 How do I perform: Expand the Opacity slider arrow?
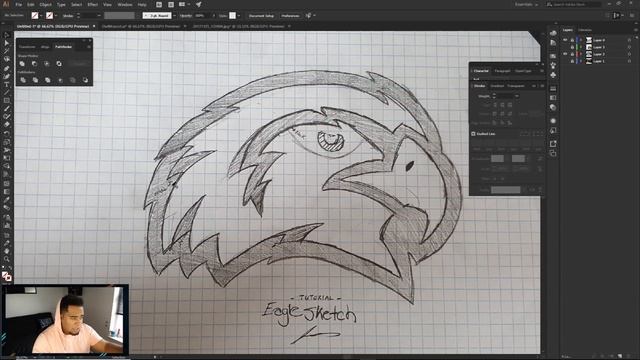tap(213, 16)
